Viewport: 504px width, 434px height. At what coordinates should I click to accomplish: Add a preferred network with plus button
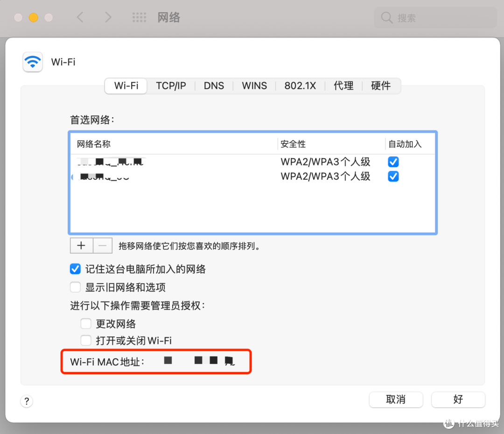point(81,246)
